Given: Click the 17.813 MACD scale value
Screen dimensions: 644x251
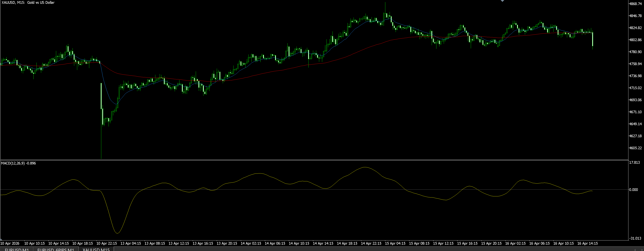Looking at the screenshot, I should click(634, 162).
